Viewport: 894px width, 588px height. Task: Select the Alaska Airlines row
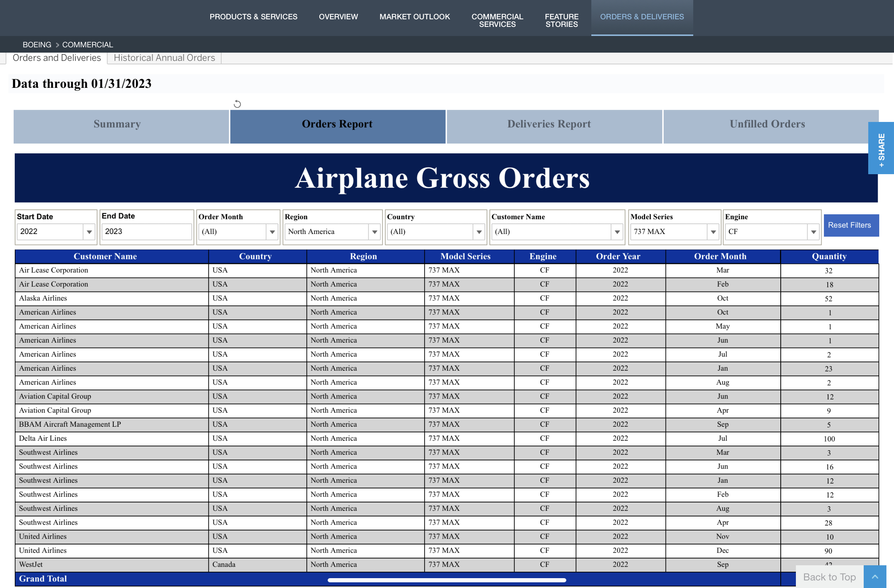[x=447, y=298]
